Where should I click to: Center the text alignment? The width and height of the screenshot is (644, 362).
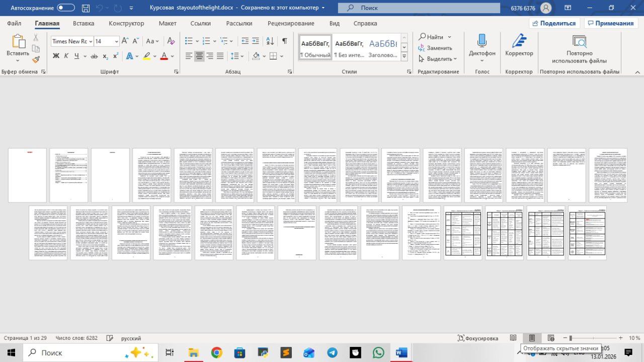click(200, 56)
